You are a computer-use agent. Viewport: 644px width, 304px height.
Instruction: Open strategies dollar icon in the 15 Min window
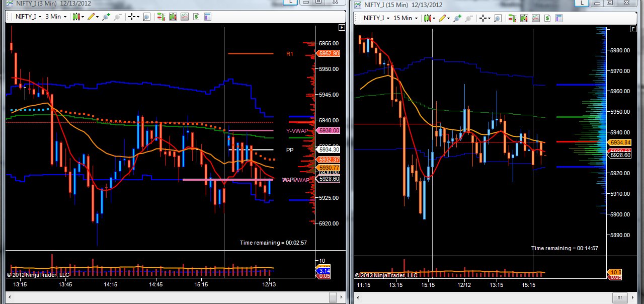click(547, 18)
